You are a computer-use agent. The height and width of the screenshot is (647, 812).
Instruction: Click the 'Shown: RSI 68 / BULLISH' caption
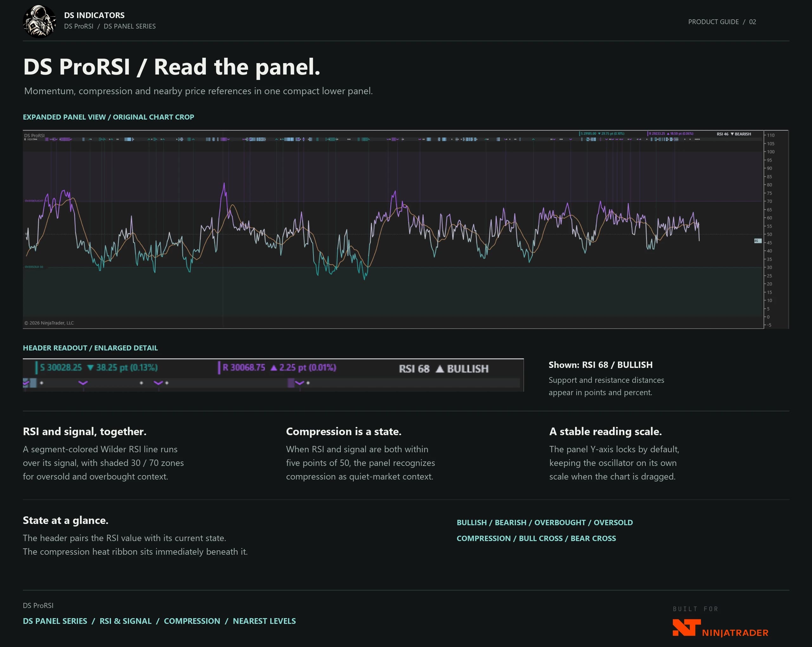pos(601,365)
